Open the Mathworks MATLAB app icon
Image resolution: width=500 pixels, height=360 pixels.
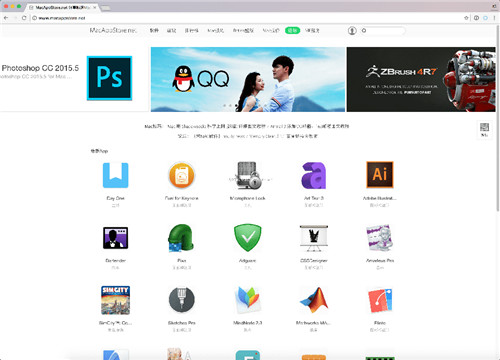pos(314,300)
